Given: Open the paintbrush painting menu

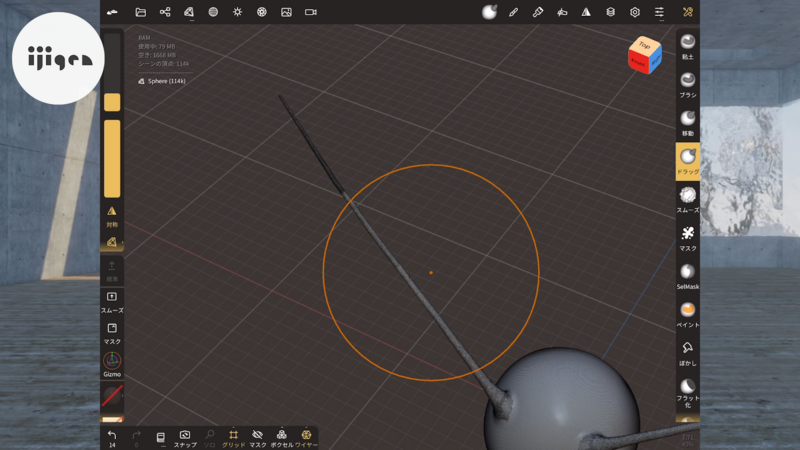Looking at the screenshot, I should [x=538, y=12].
